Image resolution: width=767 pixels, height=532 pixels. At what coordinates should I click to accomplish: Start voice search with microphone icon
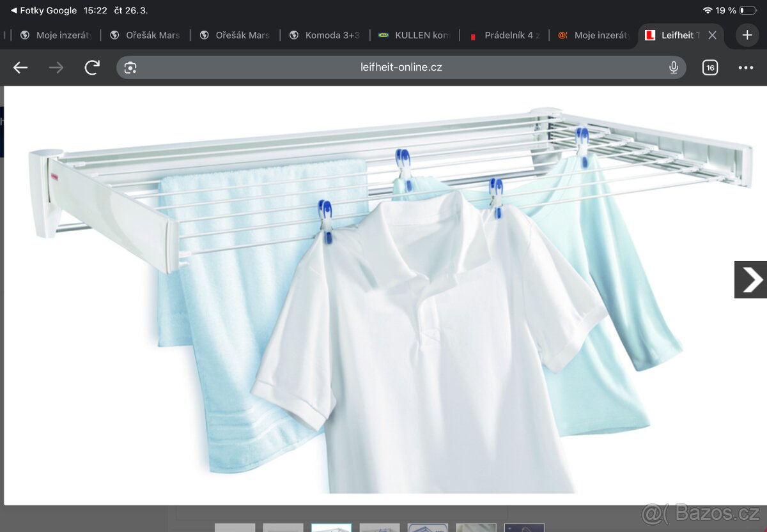point(673,68)
